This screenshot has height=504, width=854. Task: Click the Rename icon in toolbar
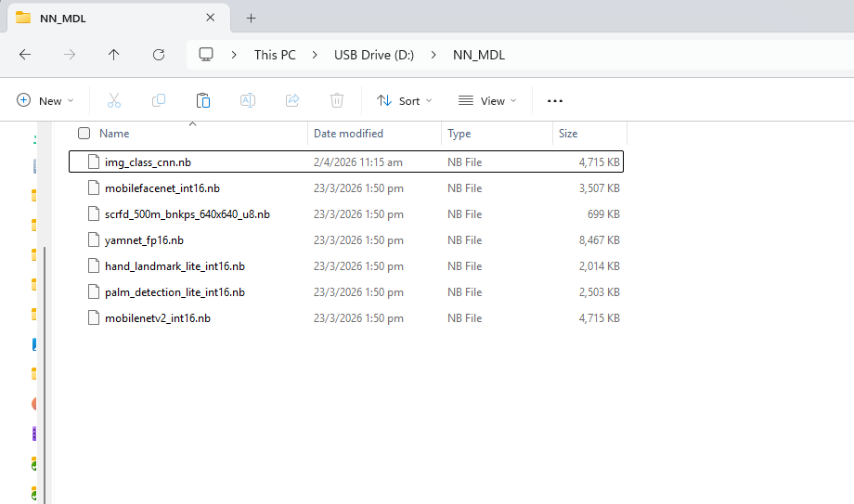point(248,100)
